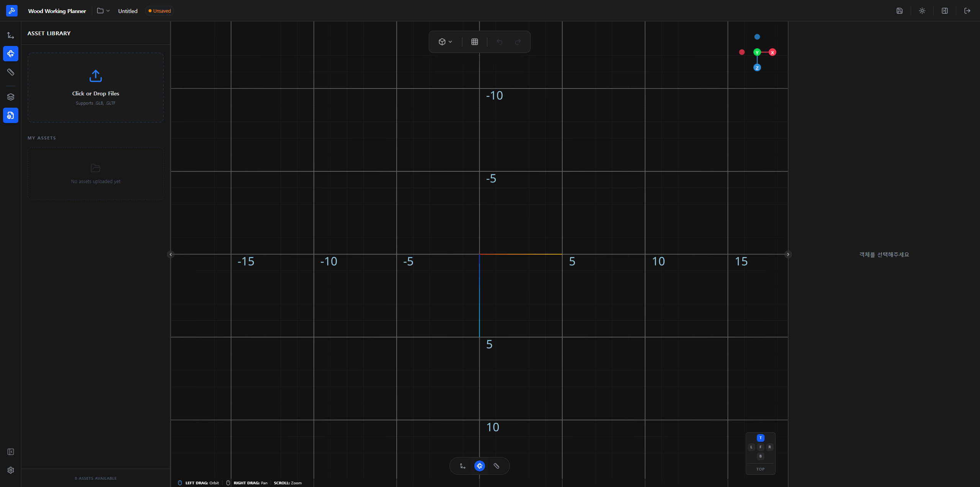Redo the last action in the viewport toolbar
Viewport: 980px width, 487px height.
(x=518, y=41)
